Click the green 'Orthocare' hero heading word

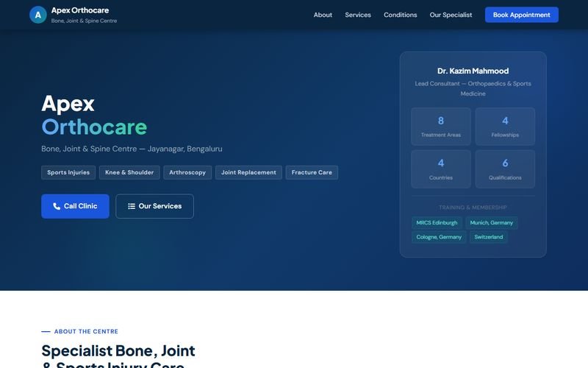tap(94, 127)
